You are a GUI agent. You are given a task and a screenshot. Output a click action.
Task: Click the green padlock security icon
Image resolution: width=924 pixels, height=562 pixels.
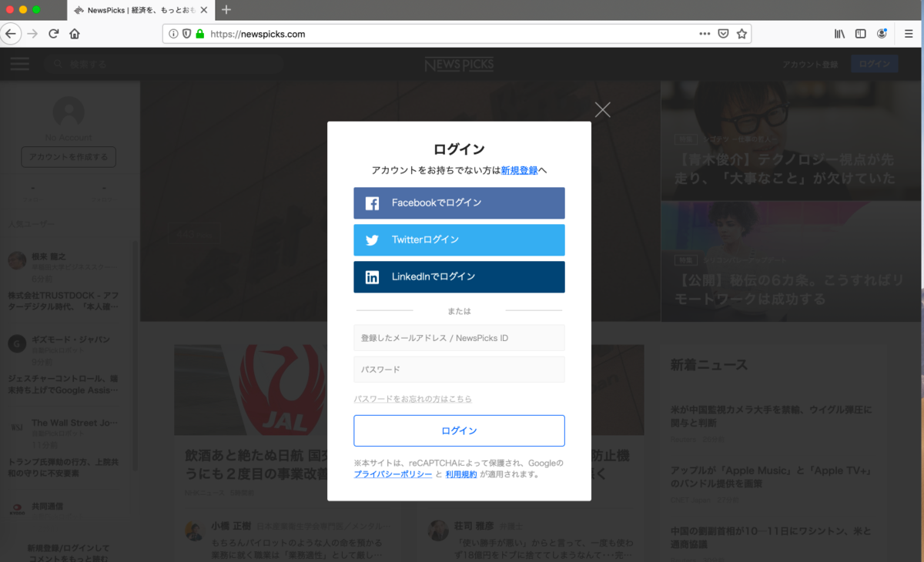[x=199, y=34]
